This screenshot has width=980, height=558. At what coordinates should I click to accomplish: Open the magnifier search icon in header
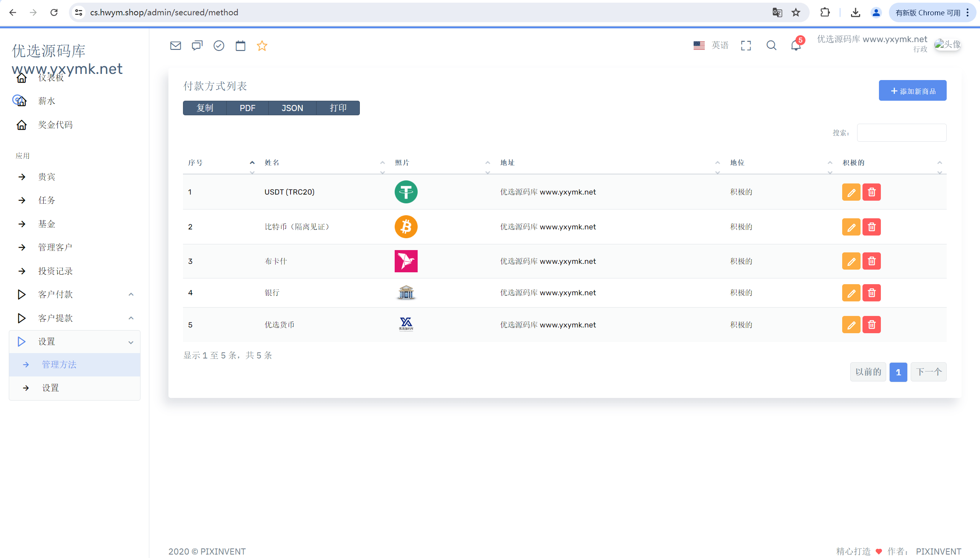click(771, 46)
